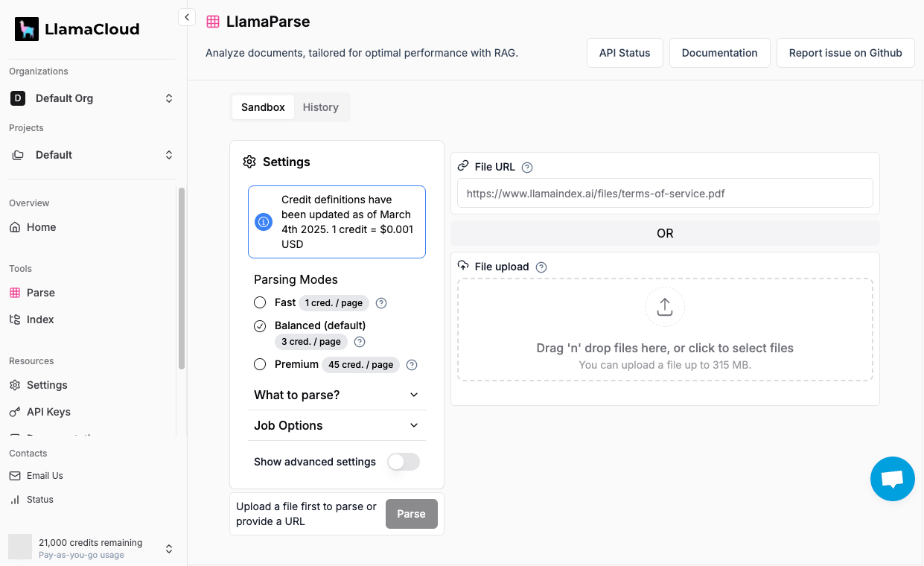Open the Default Org organization dropdown
The width and height of the screenshot is (924, 566).
(x=92, y=98)
